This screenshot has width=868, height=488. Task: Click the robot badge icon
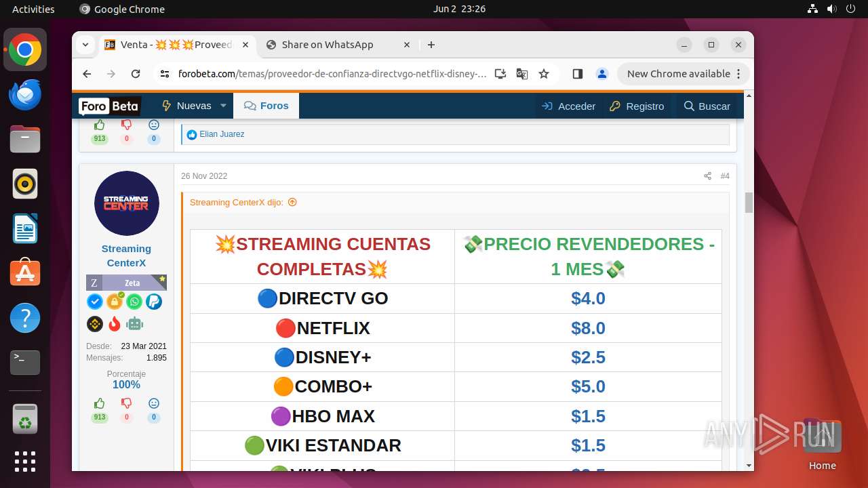pyautogui.click(x=134, y=324)
